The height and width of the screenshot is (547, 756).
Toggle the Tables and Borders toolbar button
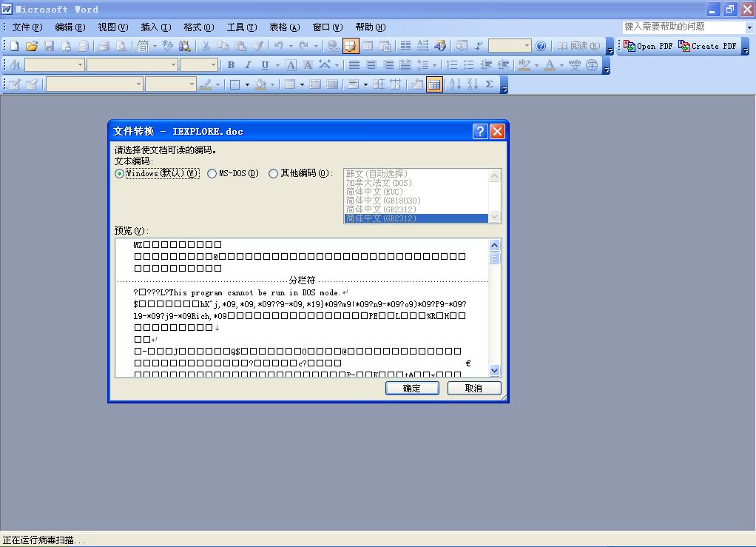click(351, 46)
